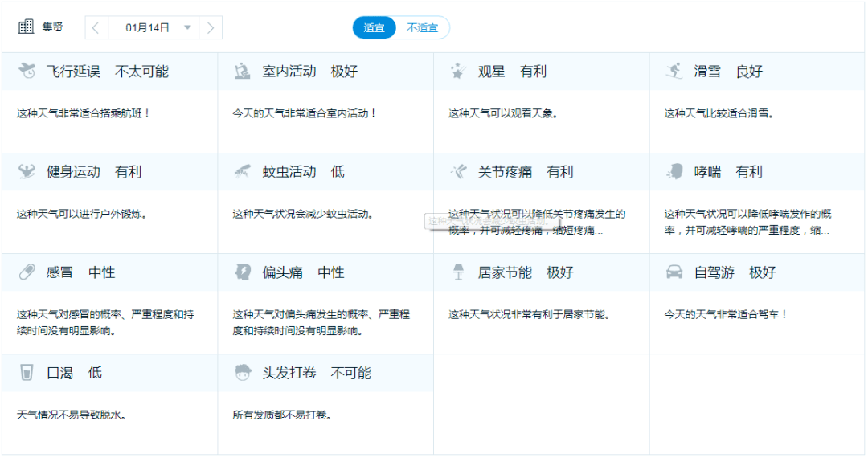868x458 pixels.
Task: Click the mosquito icon beside 蚊虫活动
Action: coord(242,171)
